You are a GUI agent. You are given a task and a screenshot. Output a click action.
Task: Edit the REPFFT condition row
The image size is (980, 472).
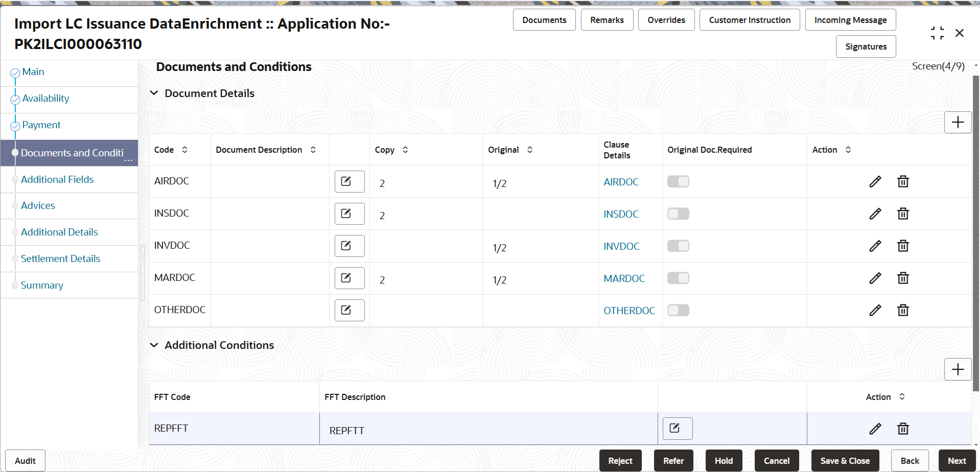pyautogui.click(x=875, y=429)
